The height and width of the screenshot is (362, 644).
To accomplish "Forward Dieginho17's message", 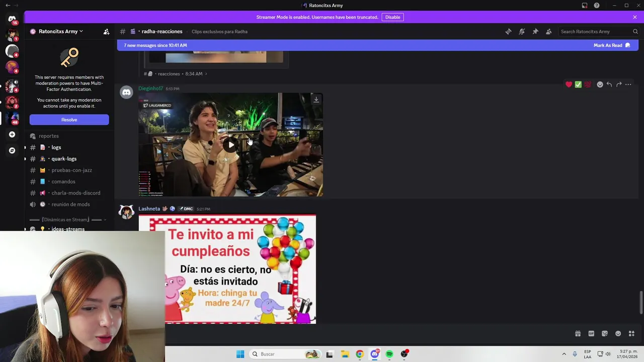I will click(619, 84).
